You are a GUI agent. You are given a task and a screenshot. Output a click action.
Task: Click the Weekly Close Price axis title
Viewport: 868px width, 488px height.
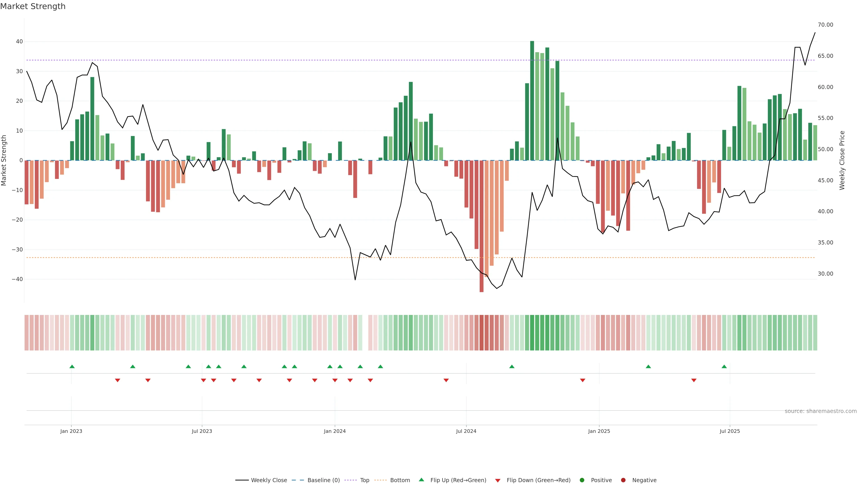[842, 160]
